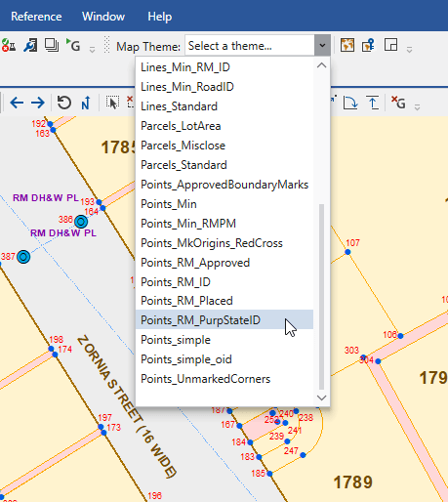Click the theme list scrollbar thumb

pos(321,296)
